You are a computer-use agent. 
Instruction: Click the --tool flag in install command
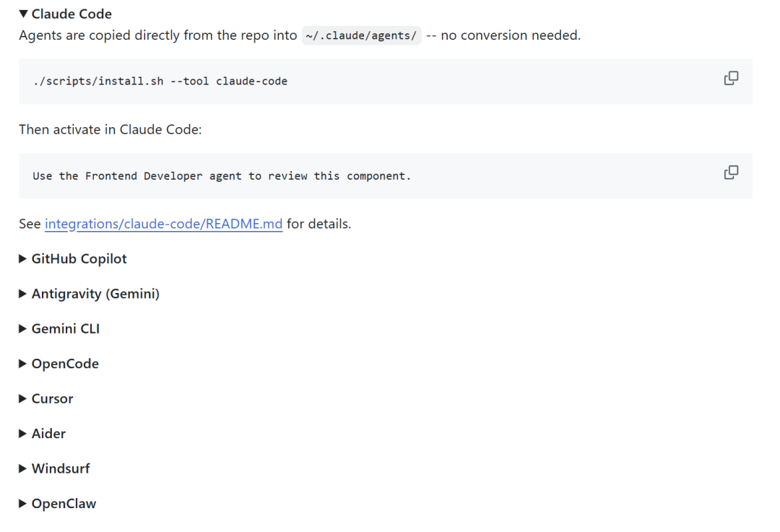pyautogui.click(x=189, y=82)
